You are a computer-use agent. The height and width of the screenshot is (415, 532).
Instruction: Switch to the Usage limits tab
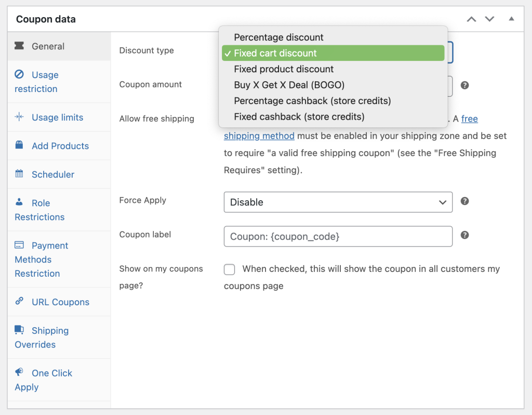tap(59, 117)
